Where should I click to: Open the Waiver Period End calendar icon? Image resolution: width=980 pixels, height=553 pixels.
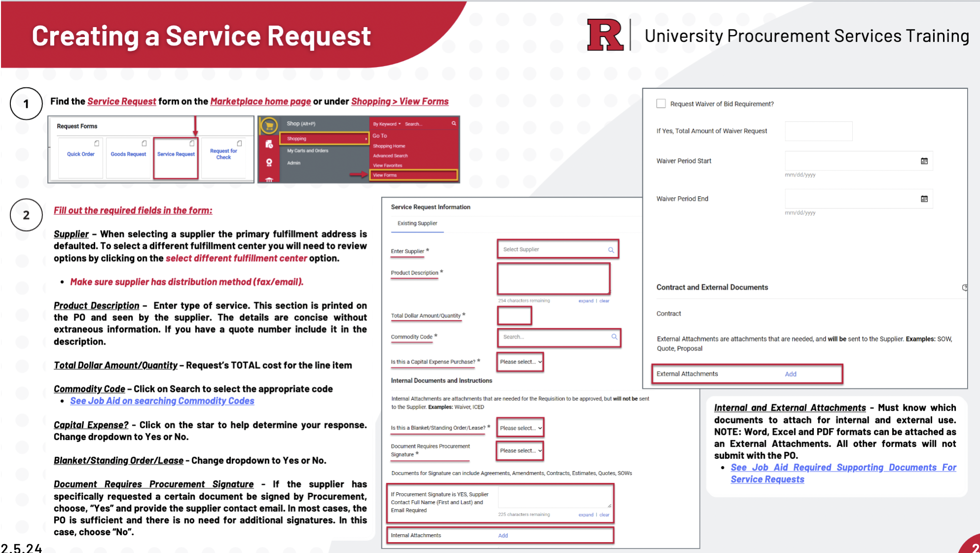tap(924, 199)
